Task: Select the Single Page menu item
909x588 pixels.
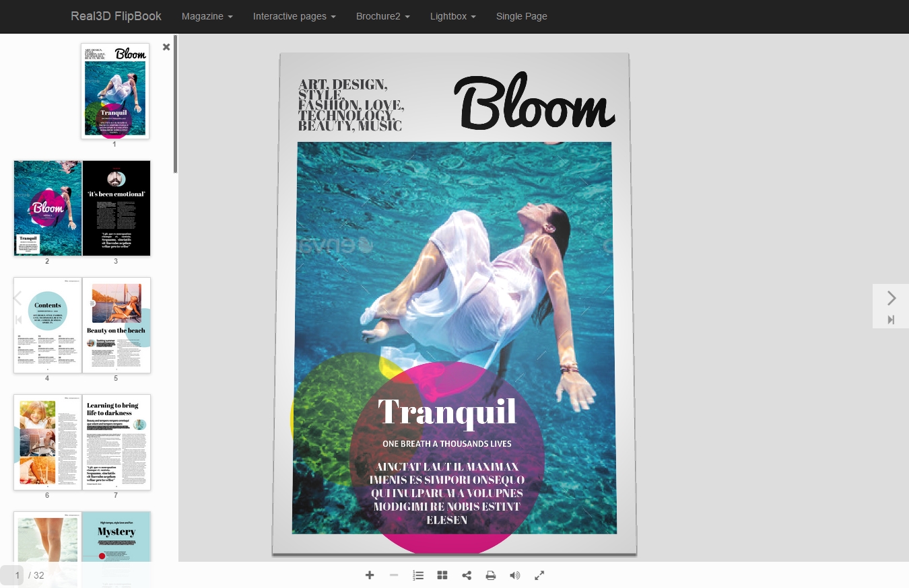Action: [522, 16]
